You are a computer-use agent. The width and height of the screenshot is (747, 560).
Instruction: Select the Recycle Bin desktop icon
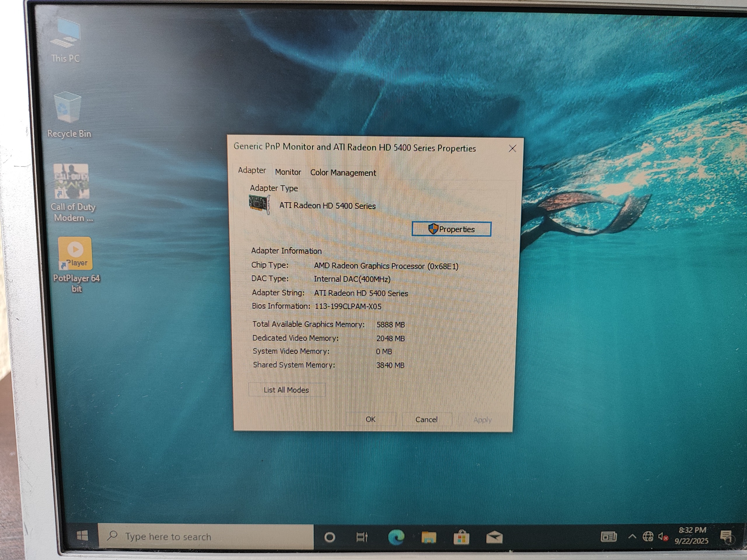click(69, 115)
